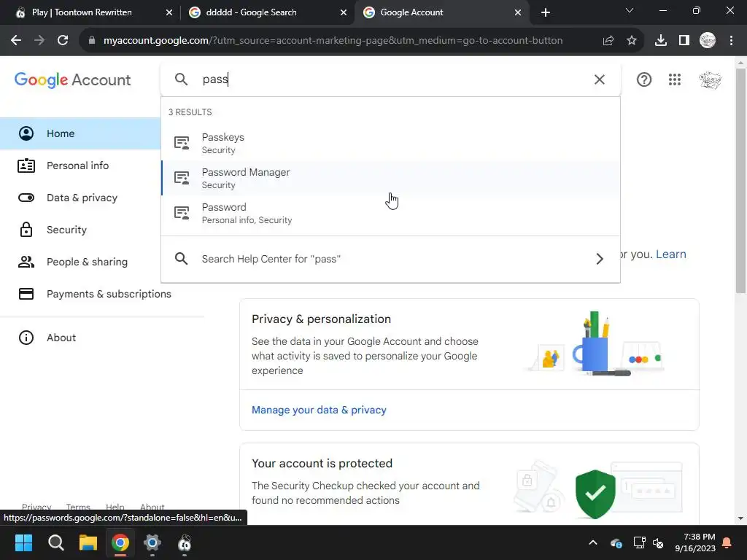Screen dimensions: 747x560
Task: Go back to the previous page
Action: 16,41
